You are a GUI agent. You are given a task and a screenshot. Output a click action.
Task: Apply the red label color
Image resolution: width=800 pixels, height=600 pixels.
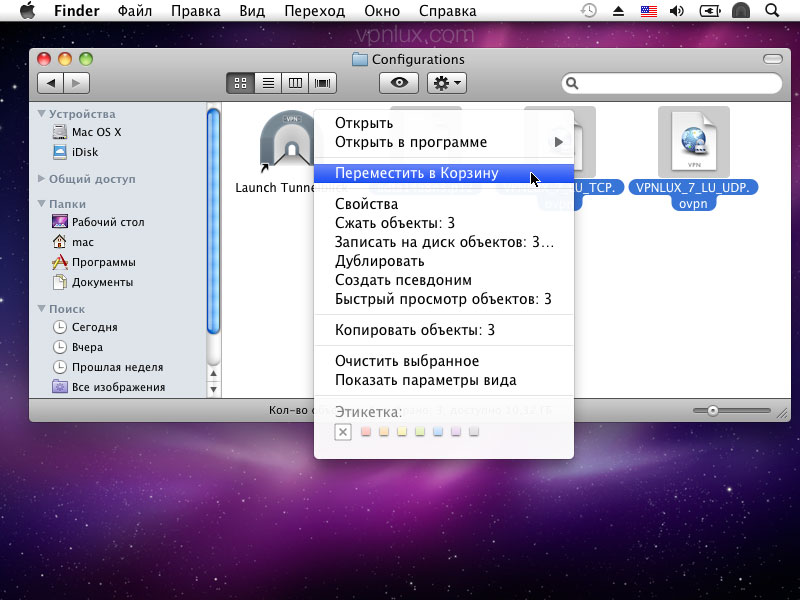(366, 432)
